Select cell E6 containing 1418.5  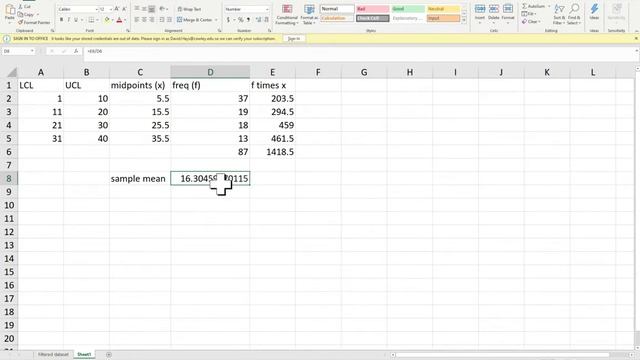pyautogui.click(x=273, y=152)
